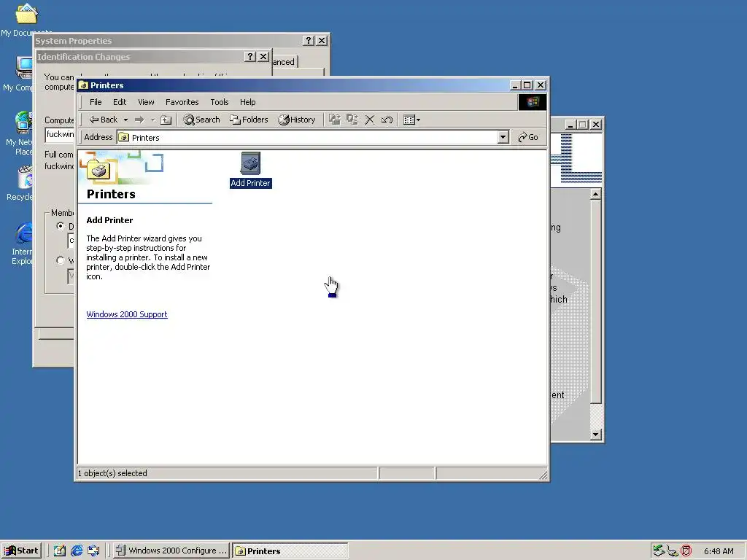747x560 pixels.
Task: Open the View menu
Action: 146,102
